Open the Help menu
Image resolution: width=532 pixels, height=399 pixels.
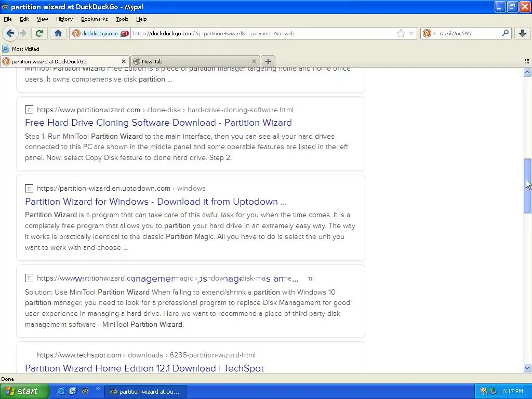coord(141,19)
